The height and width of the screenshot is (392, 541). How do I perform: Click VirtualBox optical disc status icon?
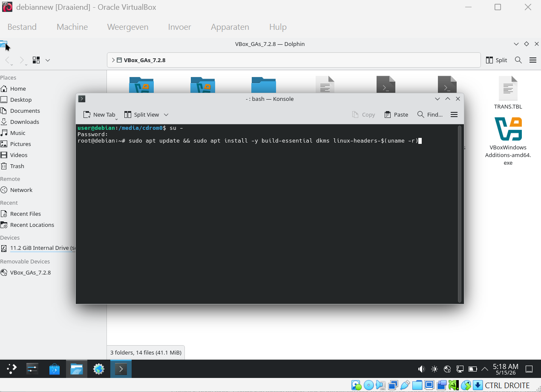(x=368, y=385)
